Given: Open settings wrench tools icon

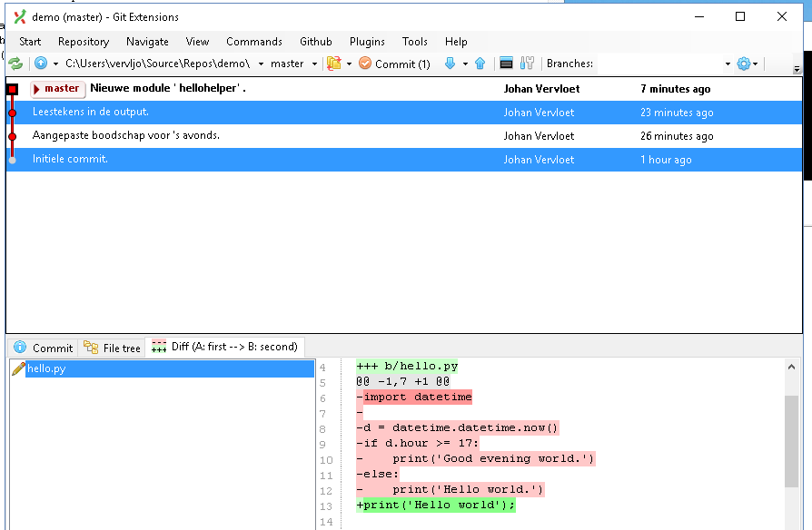Looking at the screenshot, I should (x=527, y=64).
